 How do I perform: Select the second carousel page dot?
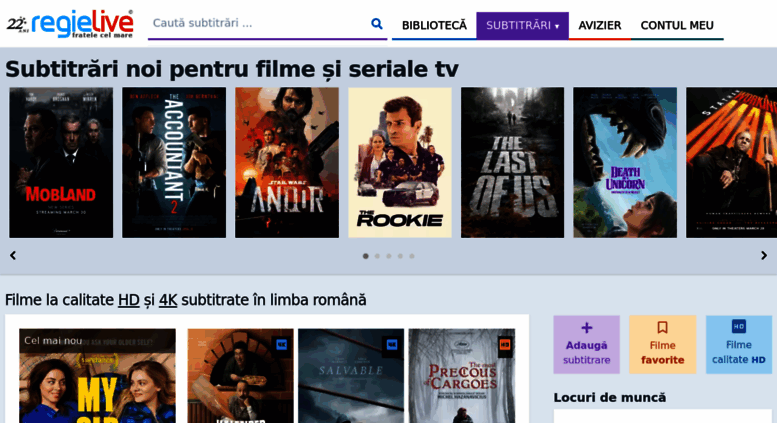tap(377, 256)
